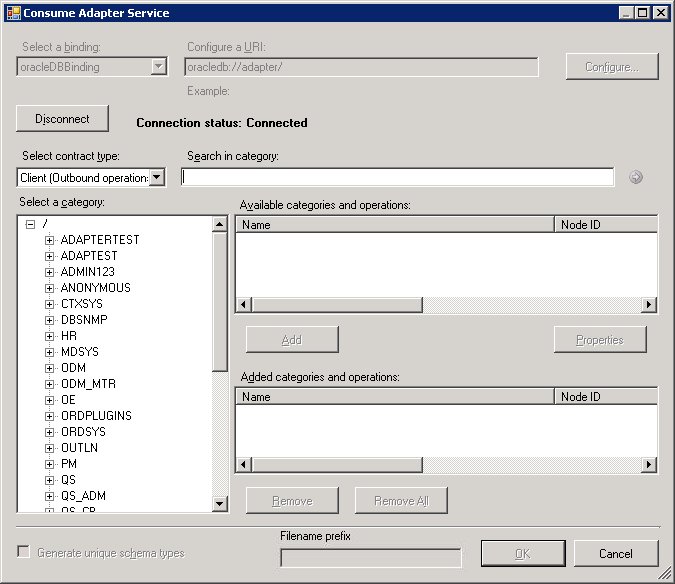Click the Configure... button

tap(612, 66)
